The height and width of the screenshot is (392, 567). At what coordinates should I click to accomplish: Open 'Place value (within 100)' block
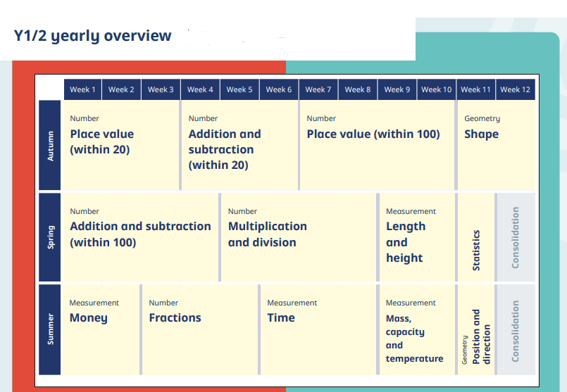tap(377, 145)
